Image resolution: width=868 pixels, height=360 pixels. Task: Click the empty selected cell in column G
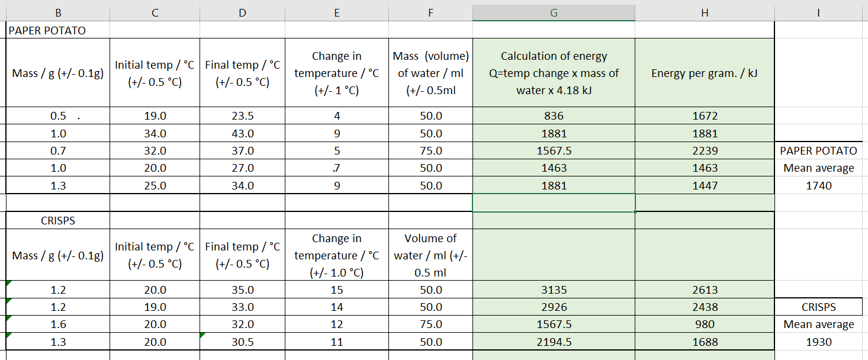click(x=554, y=202)
